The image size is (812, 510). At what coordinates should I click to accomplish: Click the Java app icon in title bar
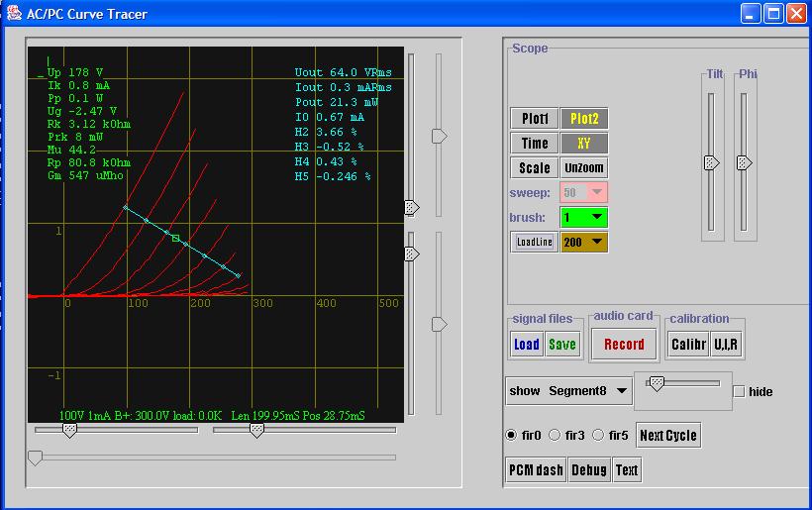click(x=14, y=13)
